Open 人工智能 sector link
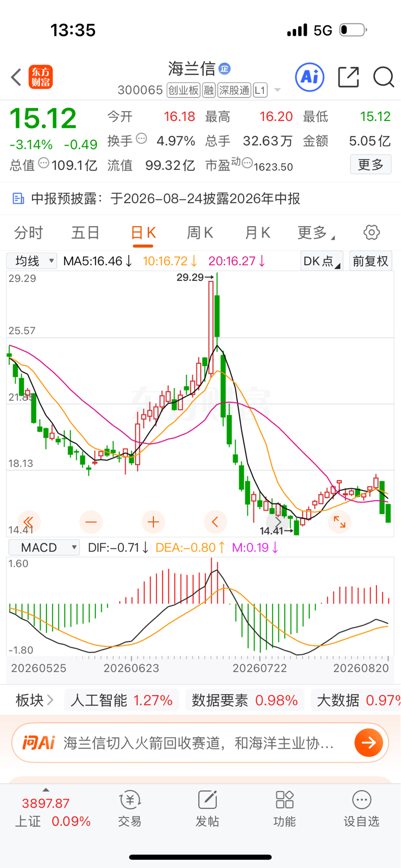 coord(122,700)
